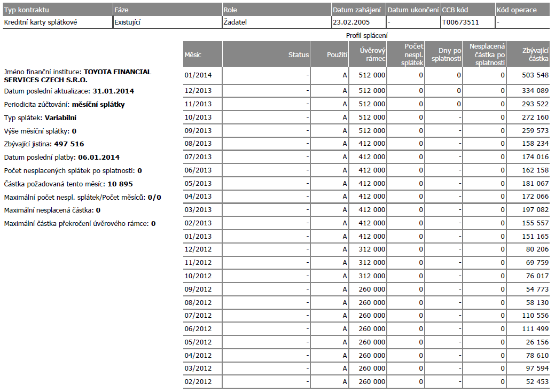
Task: Click 'Maximální částka překročení úvěrového rámce' line
Action: 80,224
